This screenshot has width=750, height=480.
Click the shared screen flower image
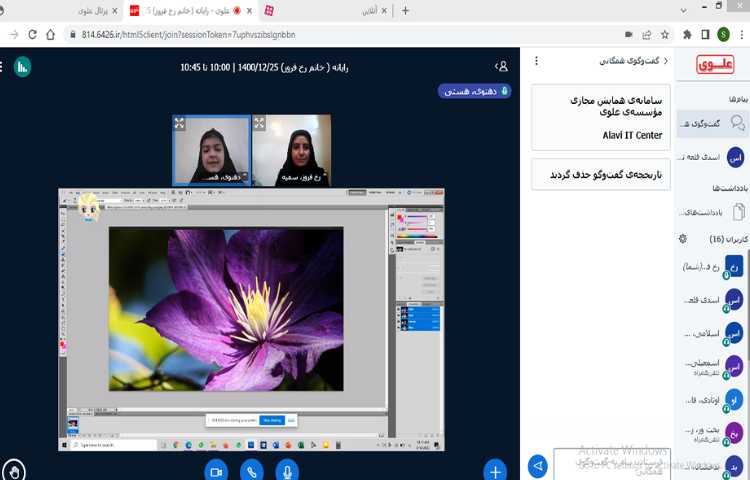click(226, 309)
